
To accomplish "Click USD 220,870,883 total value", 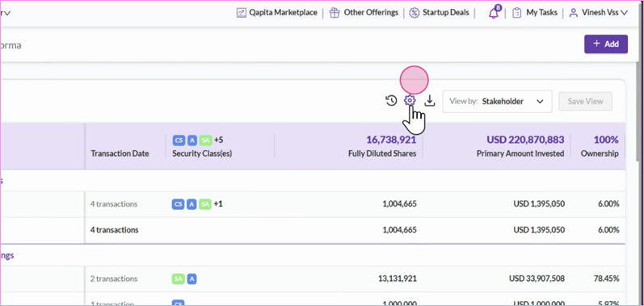I will [525, 140].
